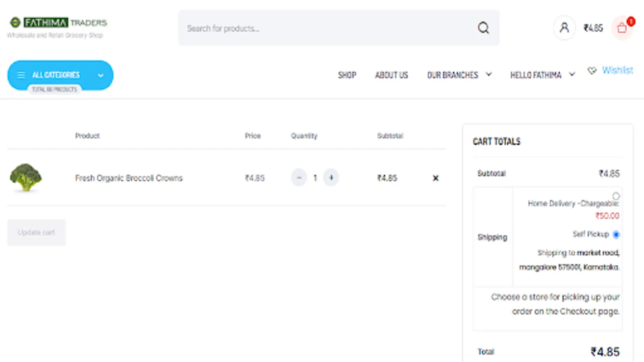Screen dimensions: 644x362
Task: Go to the Shop page
Action: click(x=347, y=75)
